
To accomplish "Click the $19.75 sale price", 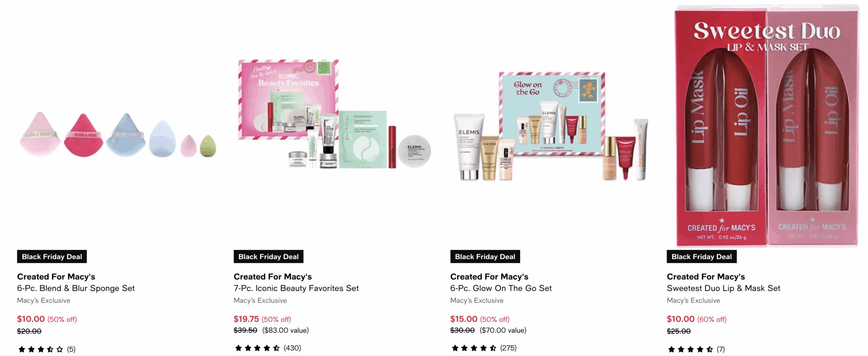I will (245, 319).
